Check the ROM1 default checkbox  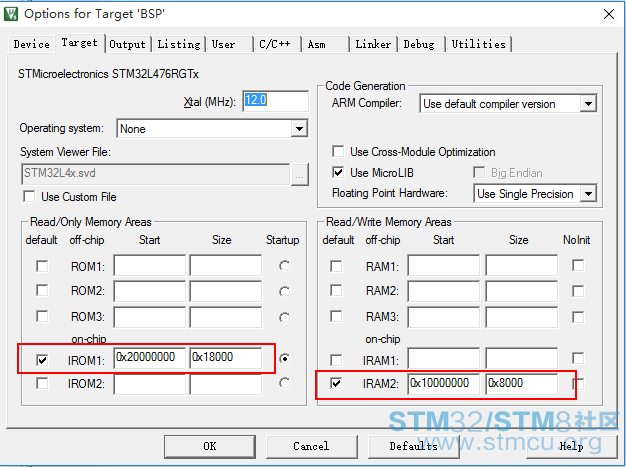tap(42, 266)
